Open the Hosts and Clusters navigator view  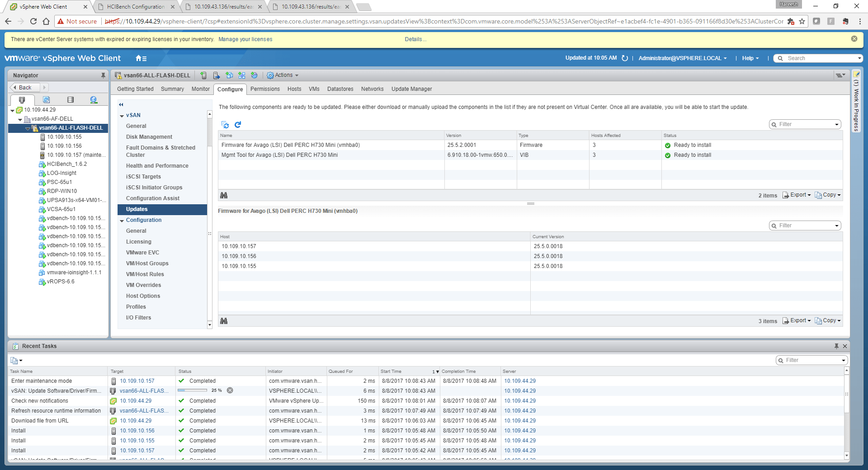(x=22, y=100)
